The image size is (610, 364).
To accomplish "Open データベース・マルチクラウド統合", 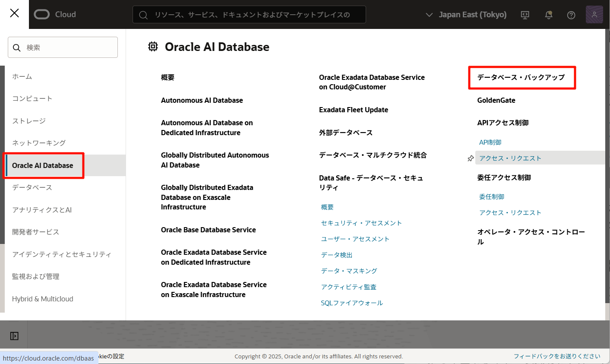I will pyautogui.click(x=373, y=155).
